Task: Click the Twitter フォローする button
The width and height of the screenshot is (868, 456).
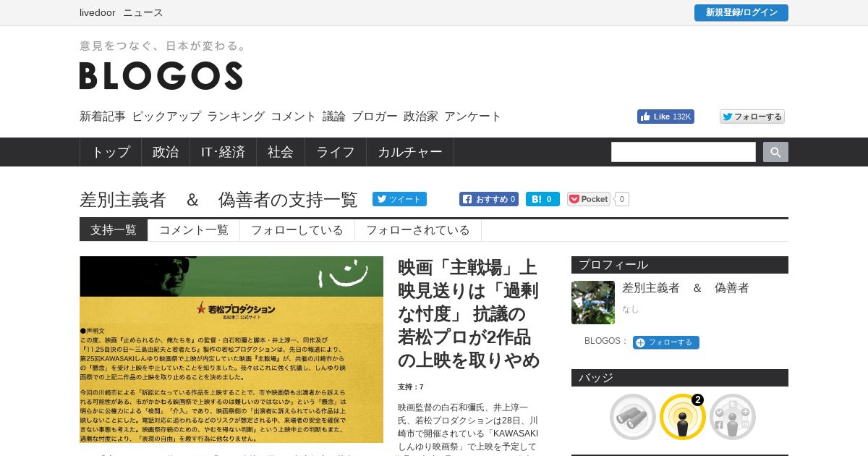Action: 752,117
